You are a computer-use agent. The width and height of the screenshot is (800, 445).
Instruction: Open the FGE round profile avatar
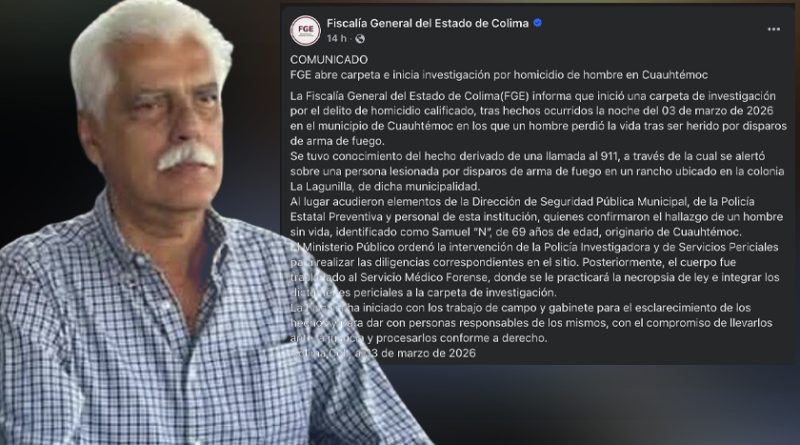305,31
